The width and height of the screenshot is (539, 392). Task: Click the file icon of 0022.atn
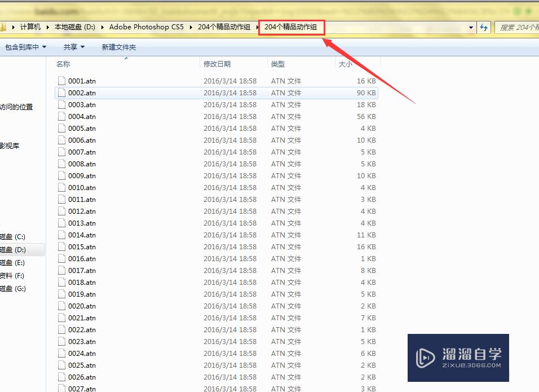62,330
